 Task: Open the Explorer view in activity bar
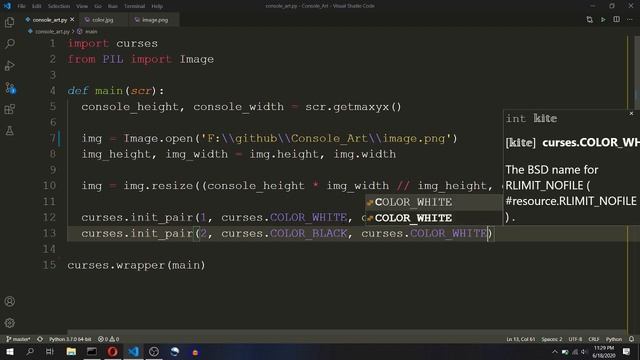coord(9,22)
